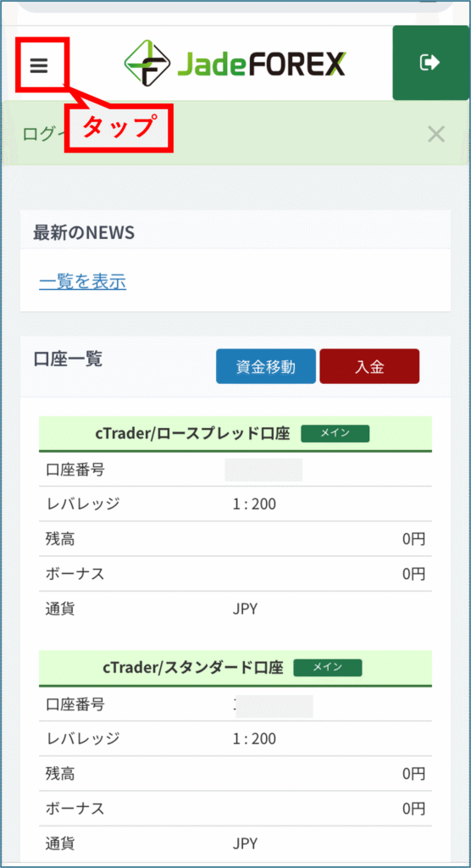Image resolution: width=471 pixels, height=868 pixels.
Task: Click the 口座一覧 heading
Action: tap(68, 359)
